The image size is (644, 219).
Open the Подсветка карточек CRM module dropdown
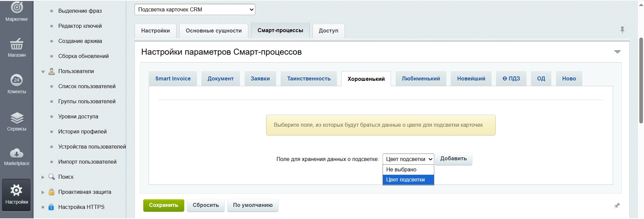(195, 9)
